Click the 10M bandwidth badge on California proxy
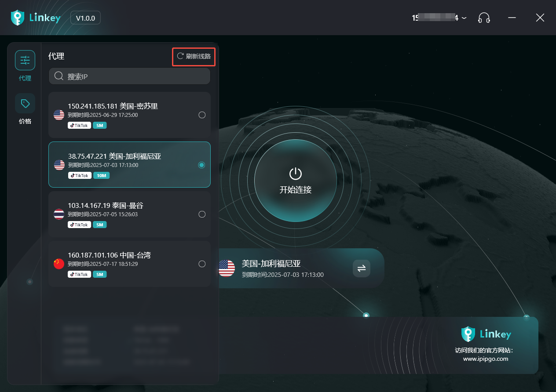The image size is (556, 392). pos(101,175)
